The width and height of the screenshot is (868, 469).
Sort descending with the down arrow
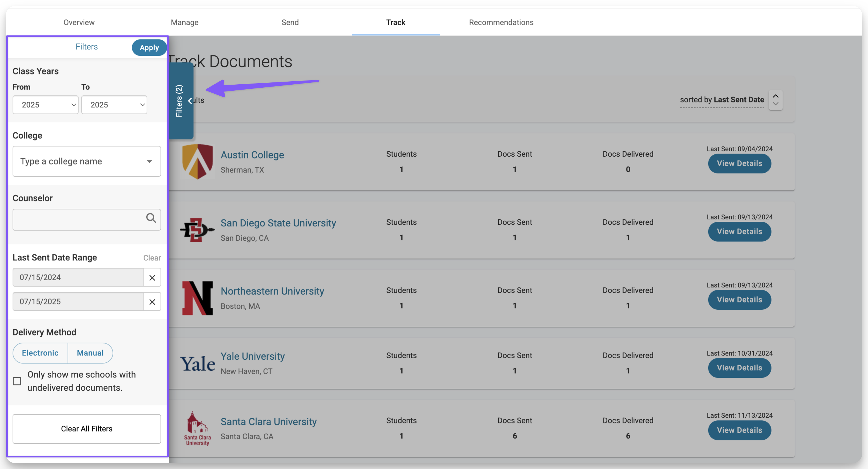pyautogui.click(x=775, y=104)
